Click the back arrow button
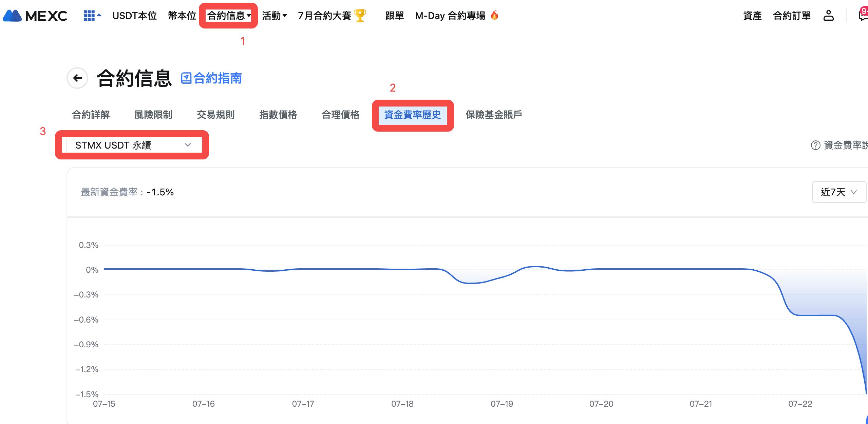This screenshot has height=424, width=868. point(78,78)
